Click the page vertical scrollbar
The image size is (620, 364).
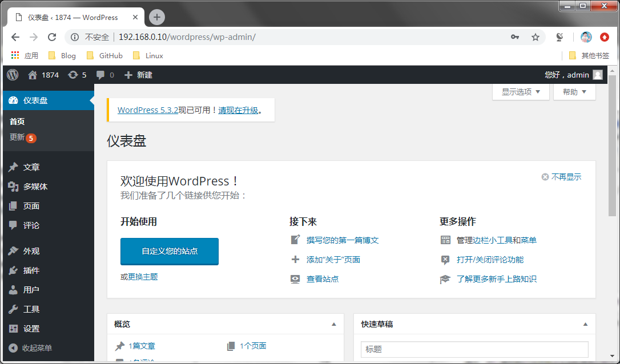coord(612,145)
